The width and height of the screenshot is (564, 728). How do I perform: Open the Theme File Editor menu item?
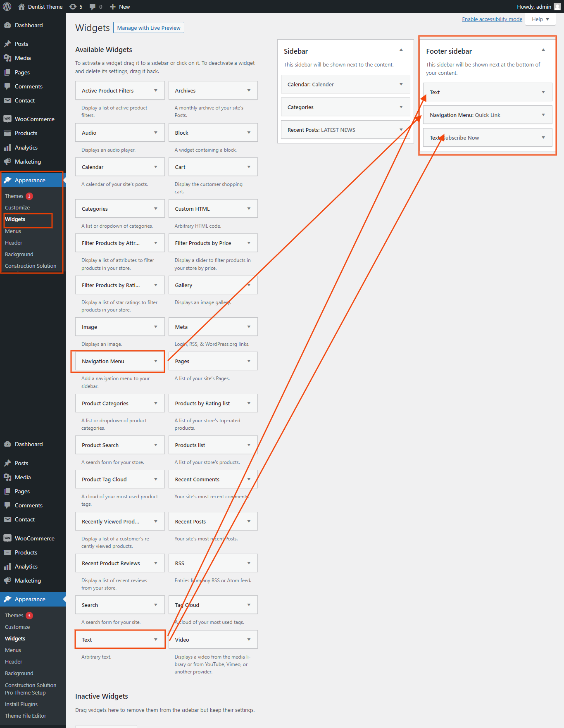26,716
